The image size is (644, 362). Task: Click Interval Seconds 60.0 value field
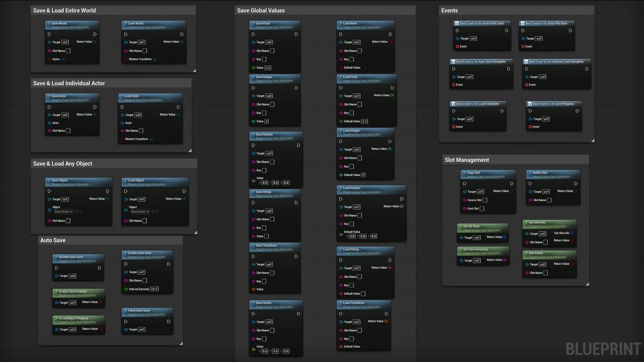(154, 289)
